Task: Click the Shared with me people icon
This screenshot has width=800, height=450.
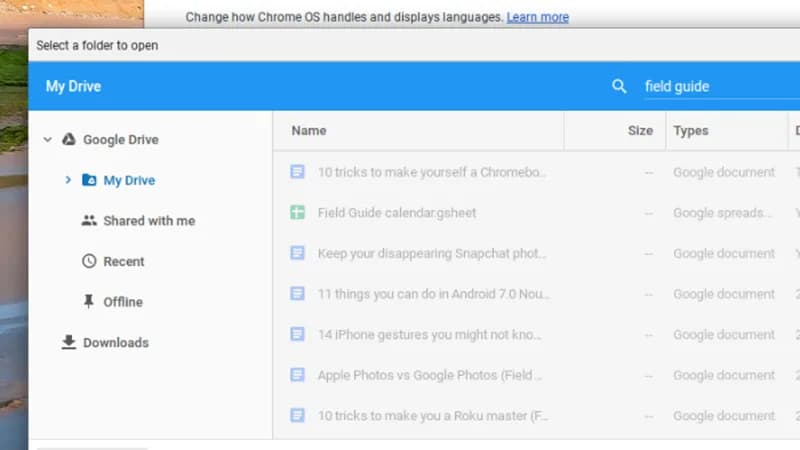Action: pos(89,221)
